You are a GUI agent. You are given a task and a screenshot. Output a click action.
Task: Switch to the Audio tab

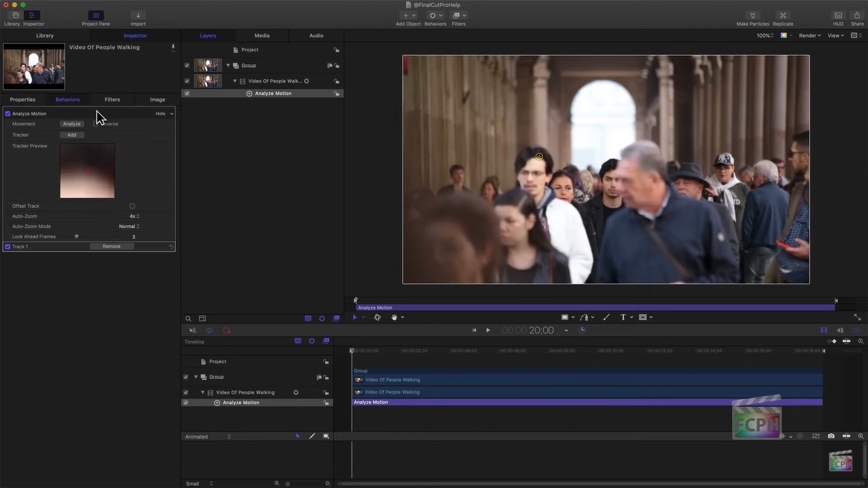[316, 36]
